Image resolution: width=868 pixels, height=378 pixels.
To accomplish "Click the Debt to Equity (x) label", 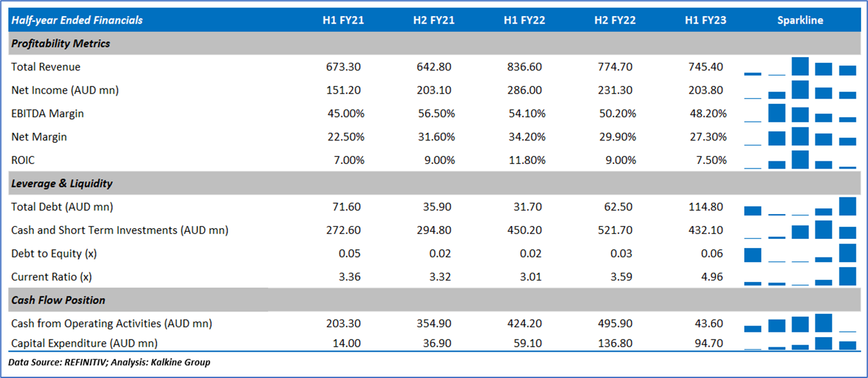I will click(54, 254).
